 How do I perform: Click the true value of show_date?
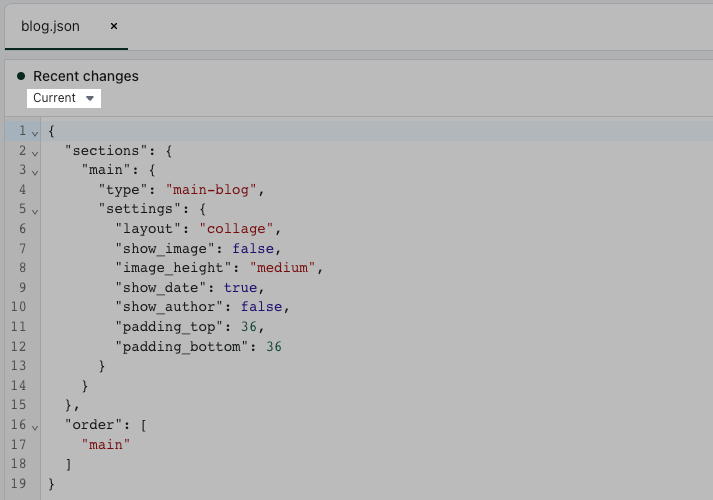pyautogui.click(x=239, y=287)
